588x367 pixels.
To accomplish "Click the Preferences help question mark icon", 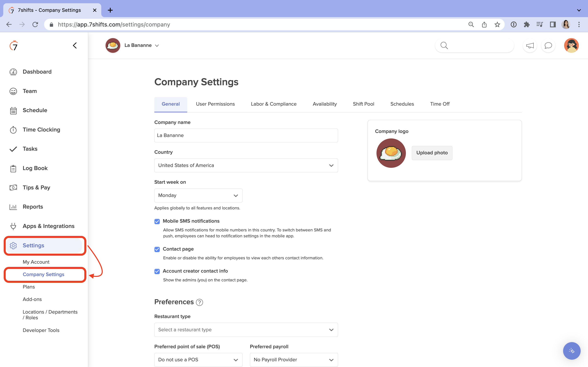I will click(x=199, y=302).
